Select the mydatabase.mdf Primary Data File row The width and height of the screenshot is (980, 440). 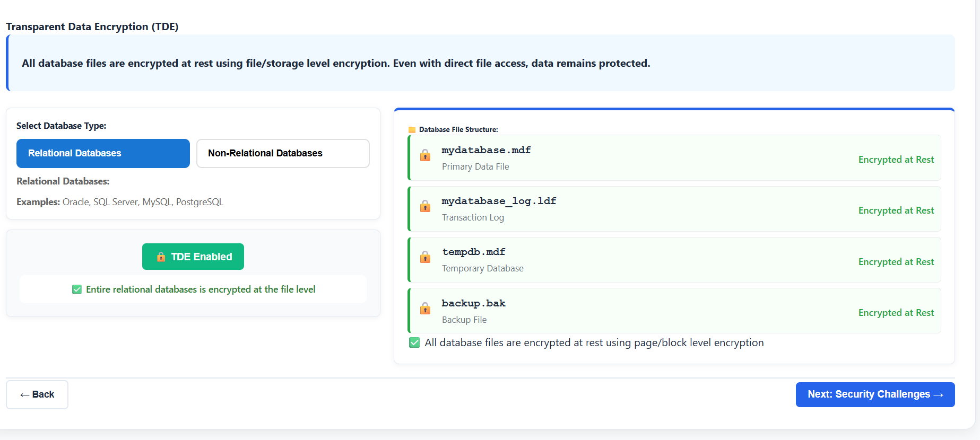[x=637, y=158]
